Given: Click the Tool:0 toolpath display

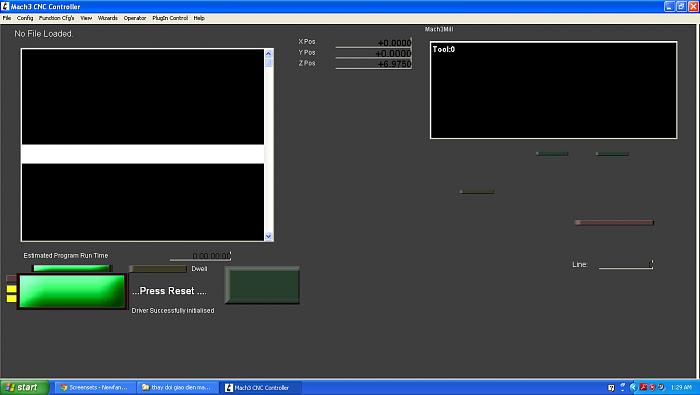Looking at the screenshot, I should 554,90.
